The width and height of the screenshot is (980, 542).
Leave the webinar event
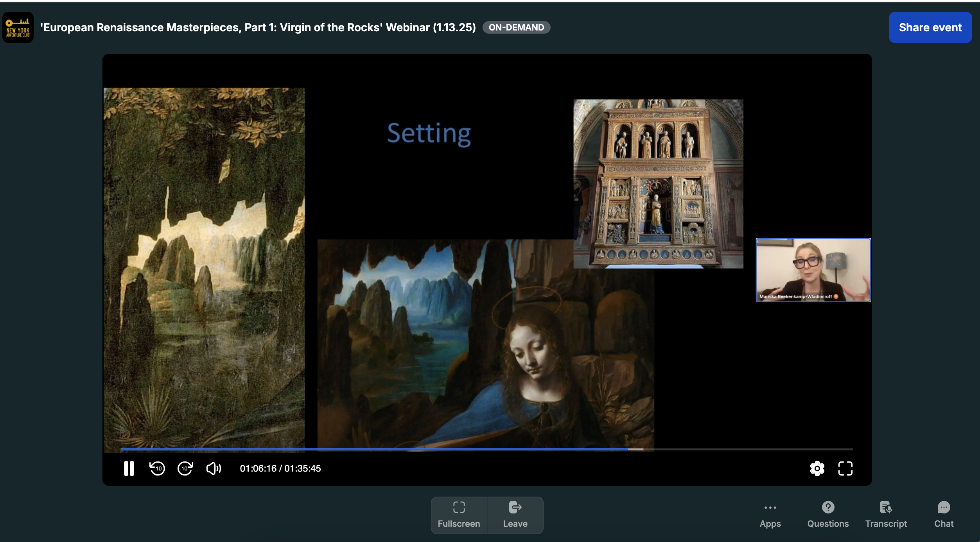pyautogui.click(x=515, y=515)
